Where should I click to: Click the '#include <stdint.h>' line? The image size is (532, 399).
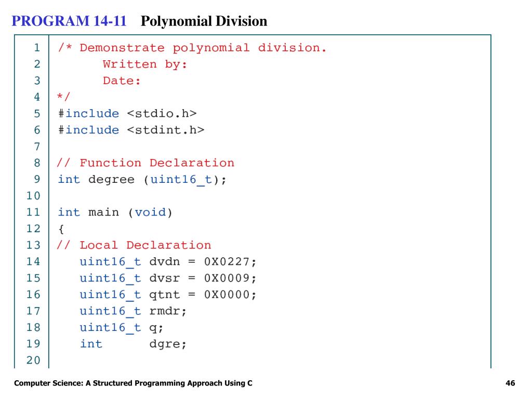coord(131,130)
